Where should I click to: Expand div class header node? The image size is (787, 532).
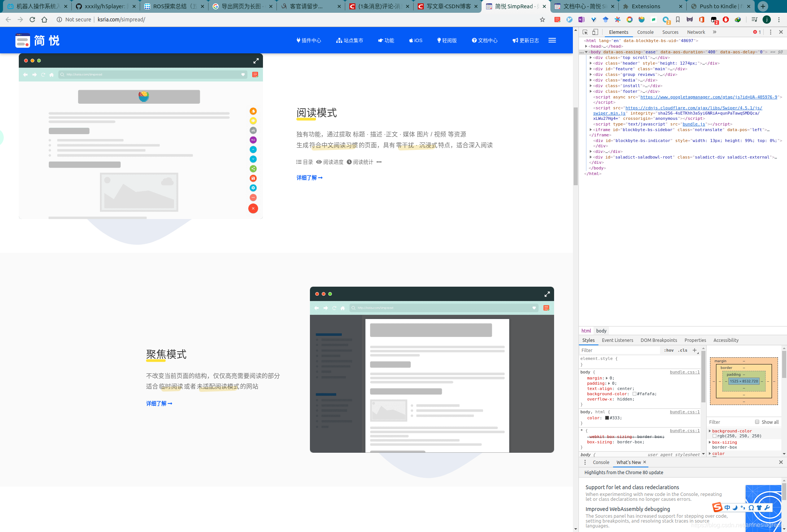coord(591,63)
